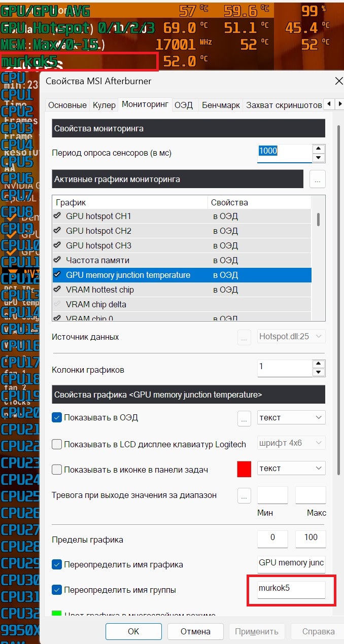Viewport: 344px width, 644px height.
Task: Toggle checkmark for VRAM hottest chip graph
Action: click(x=57, y=290)
